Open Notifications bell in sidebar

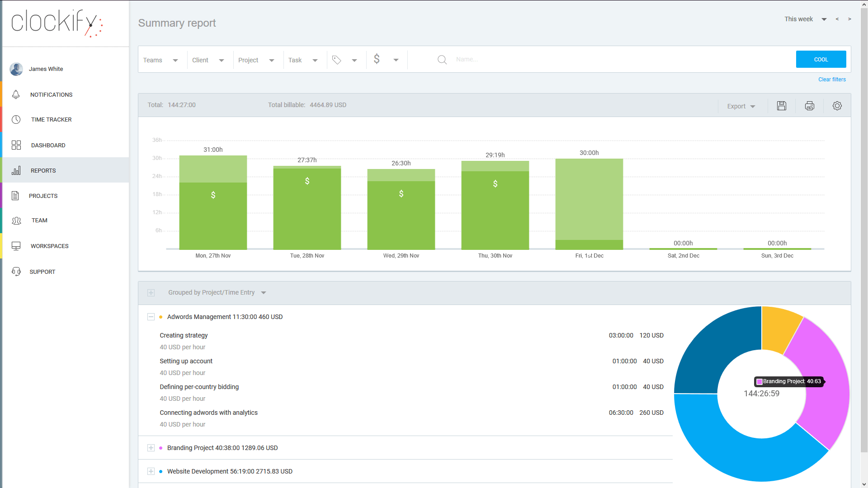coord(16,94)
